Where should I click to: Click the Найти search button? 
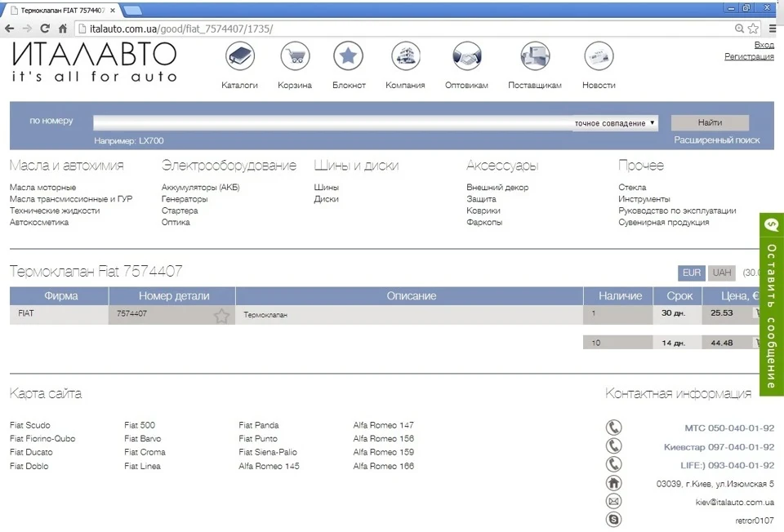pyautogui.click(x=710, y=122)
